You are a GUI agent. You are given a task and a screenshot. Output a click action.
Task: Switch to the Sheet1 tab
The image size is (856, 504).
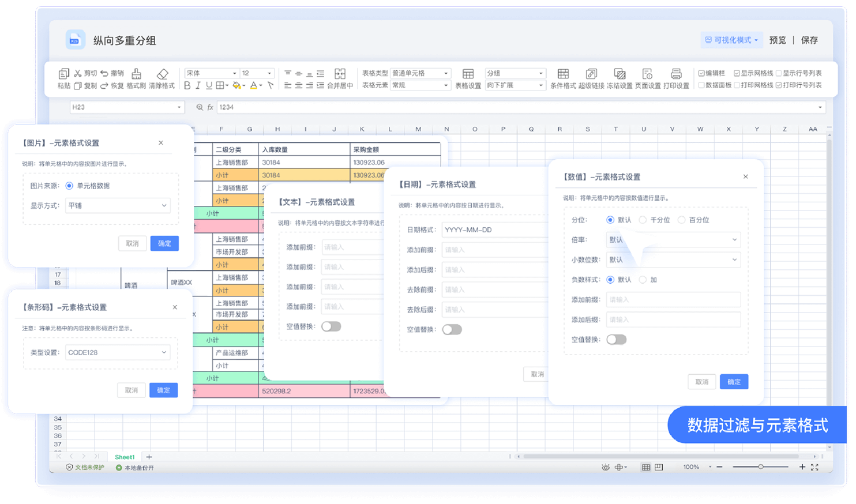pyautogui.click(x=125, y=457)
